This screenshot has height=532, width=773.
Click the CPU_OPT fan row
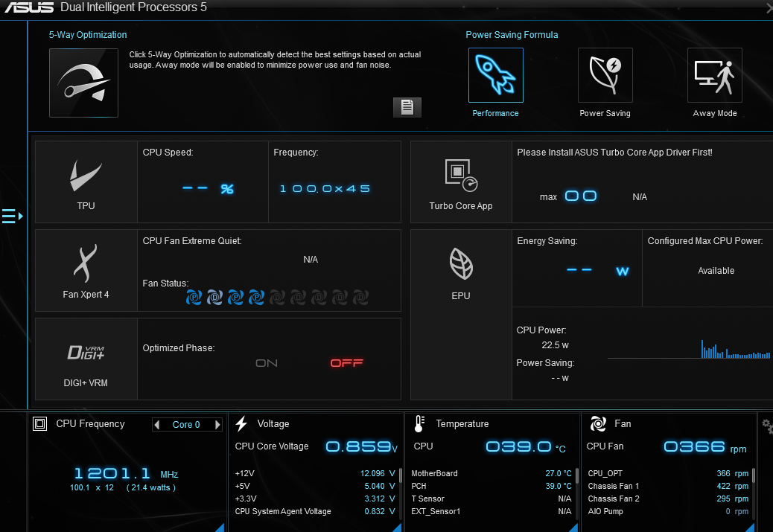pos(668,473)
